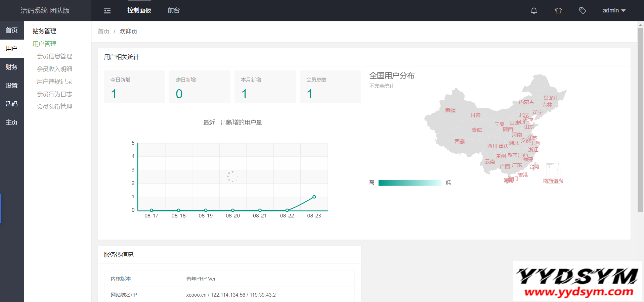Click the t-shirt theme icon
This screenshot has width=644, height=302.
click(x=558, y=11)
